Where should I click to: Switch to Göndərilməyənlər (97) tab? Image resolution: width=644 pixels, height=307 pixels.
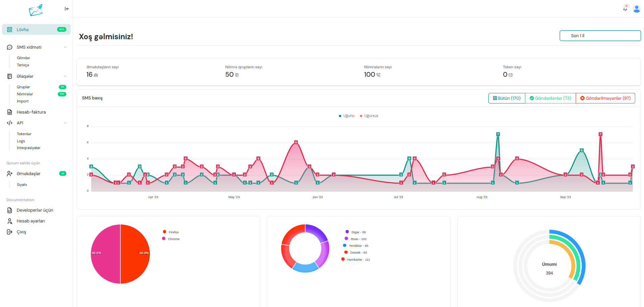tap(605, 98)
